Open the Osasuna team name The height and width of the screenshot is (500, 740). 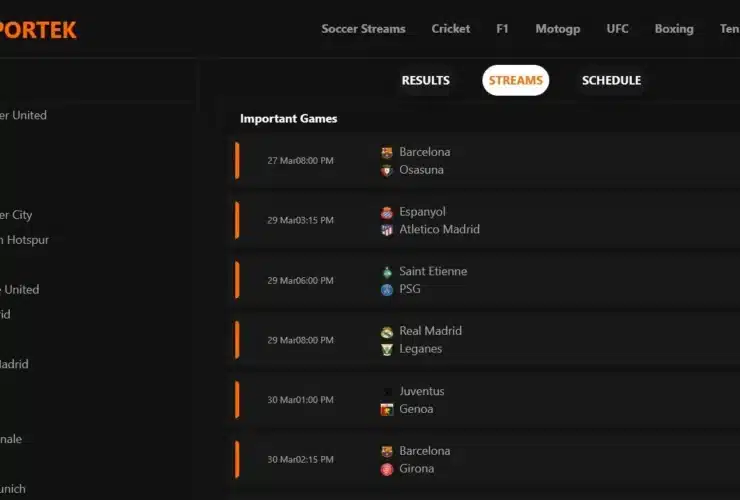point(421,170)
